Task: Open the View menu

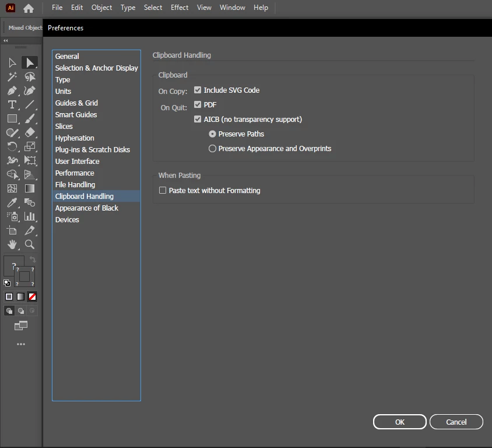Action: click(204, 8)
